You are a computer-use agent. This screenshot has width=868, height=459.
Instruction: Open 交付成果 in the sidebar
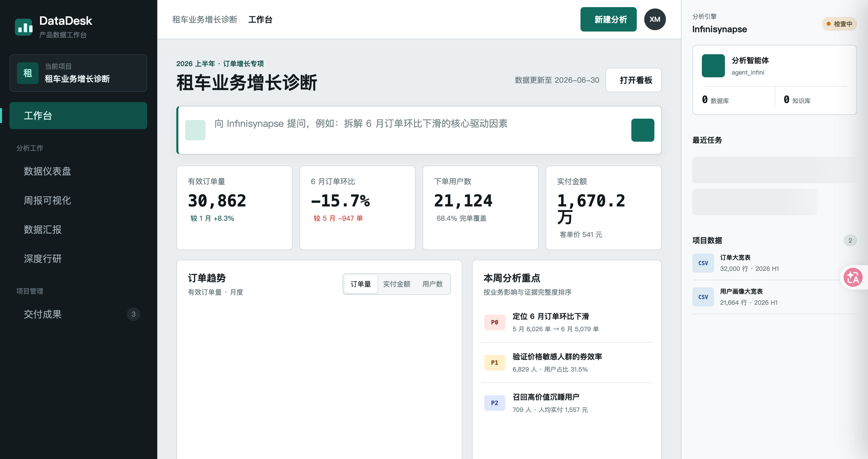coord(78,314)
